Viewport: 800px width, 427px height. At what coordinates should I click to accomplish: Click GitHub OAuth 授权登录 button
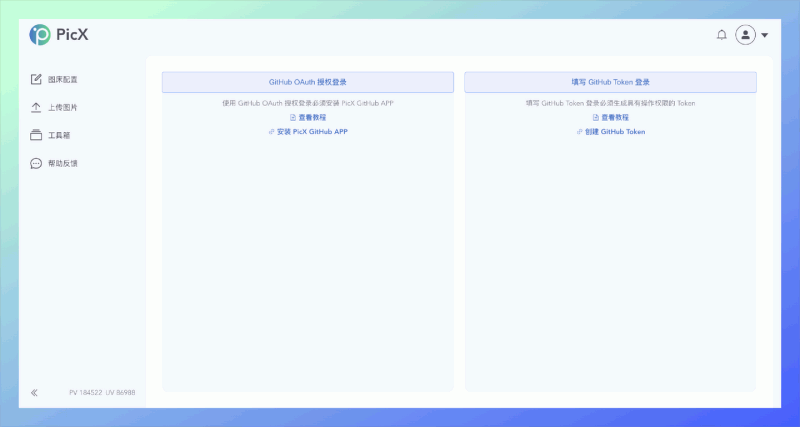point(308,82)
